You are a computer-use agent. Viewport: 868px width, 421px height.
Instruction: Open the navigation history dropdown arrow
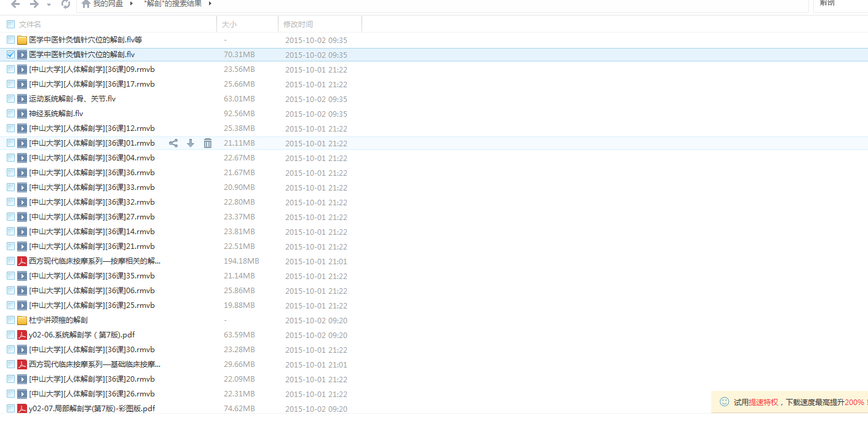pos(49,4)
